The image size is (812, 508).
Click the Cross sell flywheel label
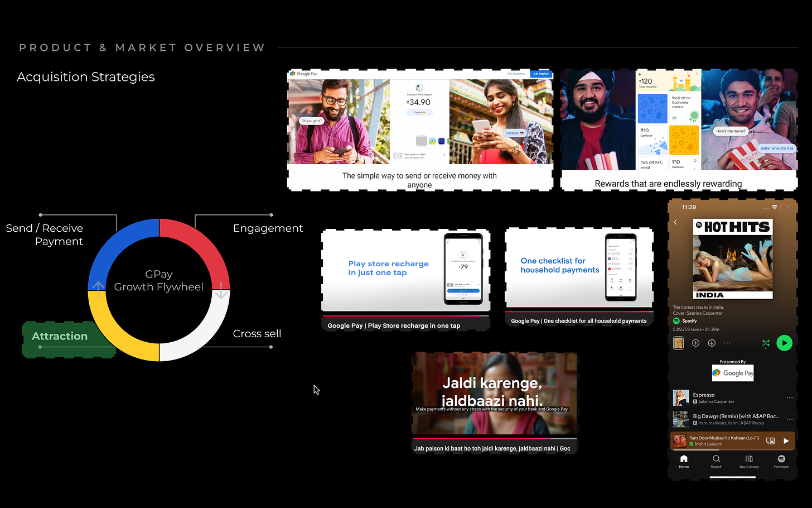tap(257, 334)
